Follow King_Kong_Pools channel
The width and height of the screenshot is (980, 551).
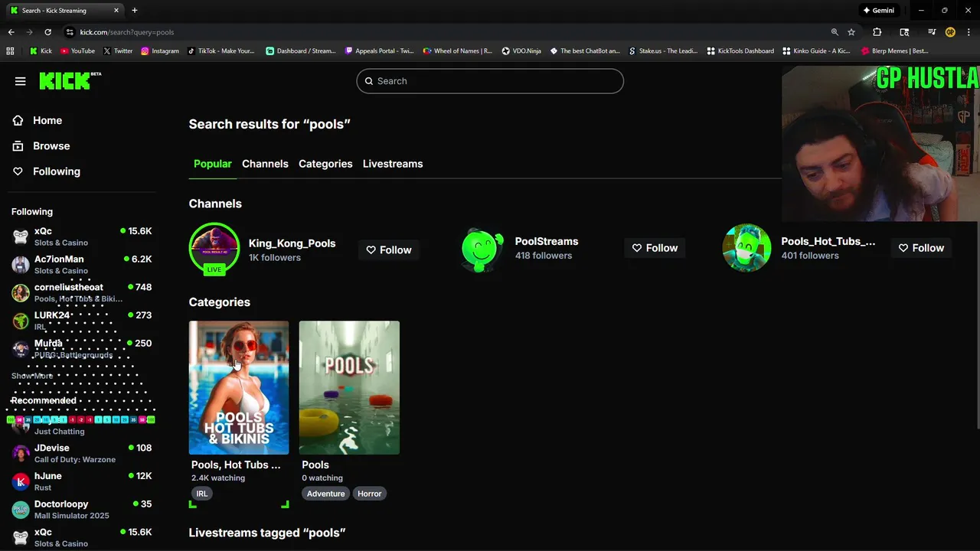coord(389,249)
